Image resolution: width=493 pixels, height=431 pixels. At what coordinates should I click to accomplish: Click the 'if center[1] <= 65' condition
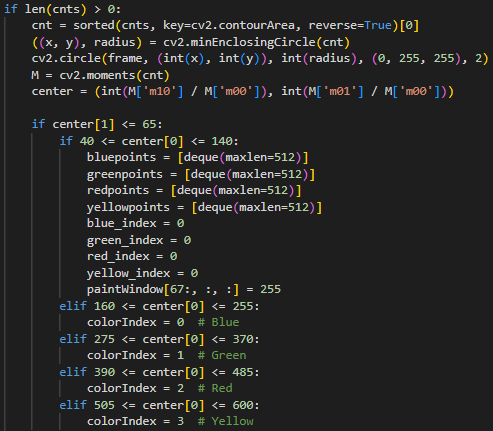pos(97,124)
